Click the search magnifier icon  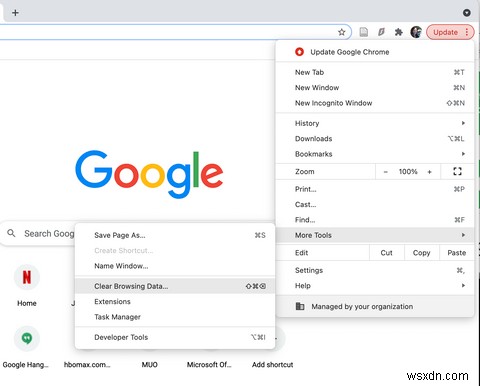(x=11, y=233)
